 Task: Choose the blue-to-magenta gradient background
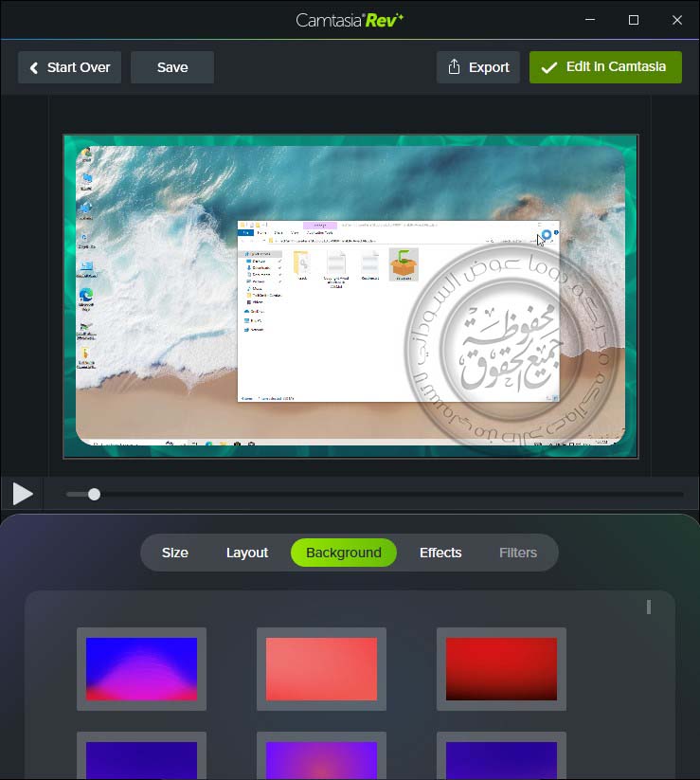tap(141, 669)
